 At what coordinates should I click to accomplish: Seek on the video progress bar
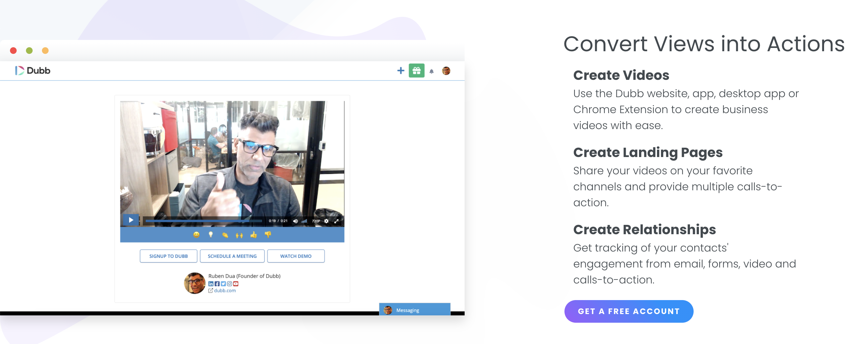point(203,221)
